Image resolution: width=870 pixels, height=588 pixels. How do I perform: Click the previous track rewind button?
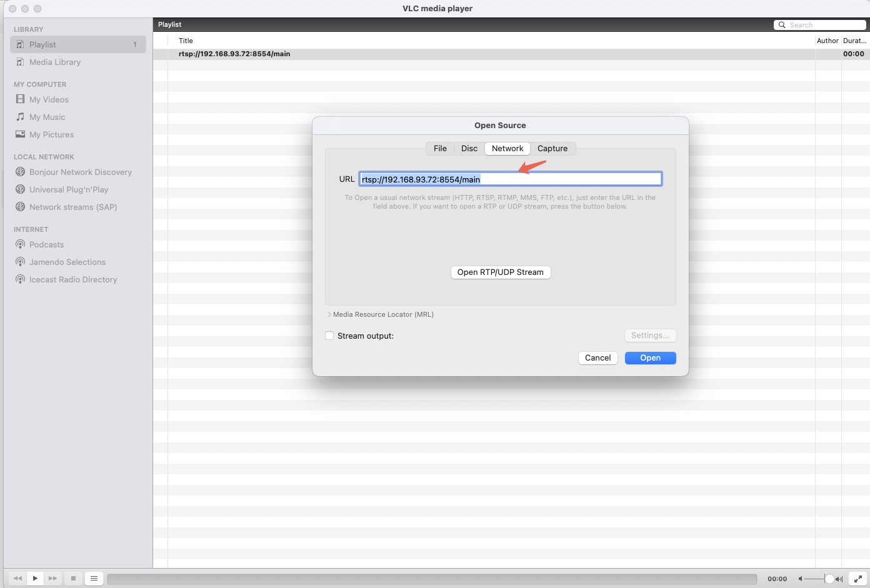click(17, 579)
